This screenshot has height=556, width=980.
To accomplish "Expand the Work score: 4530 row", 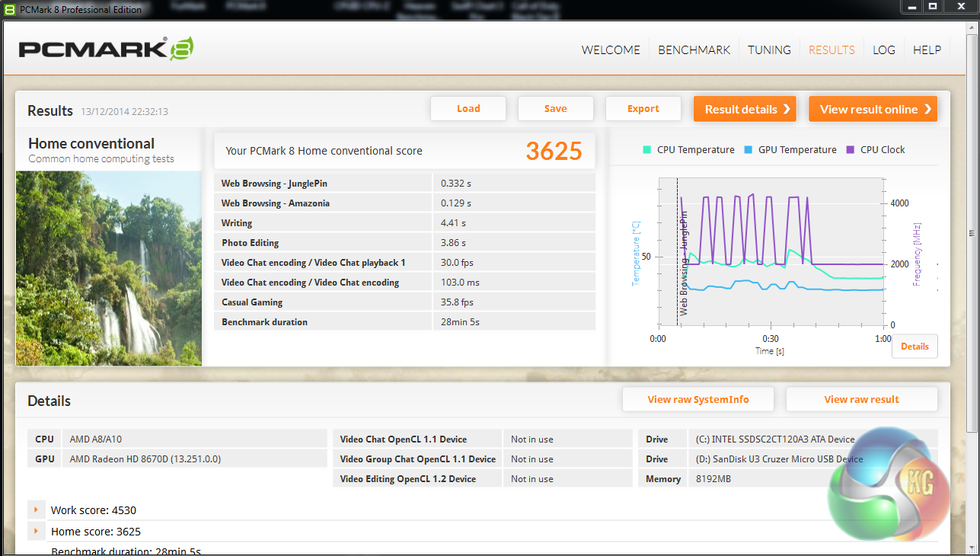I will pos(35,510).
